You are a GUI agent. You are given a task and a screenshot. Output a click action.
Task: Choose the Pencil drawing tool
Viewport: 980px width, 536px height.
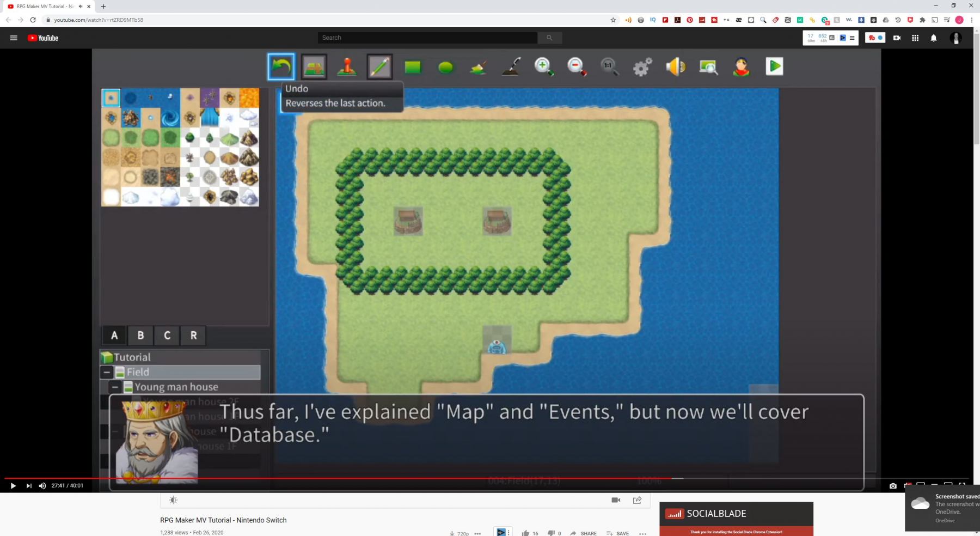click(379, 66)
